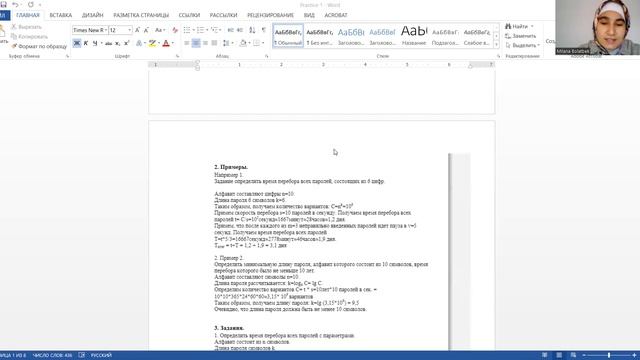
Task: Click the Найти (Find) button
Action: (x=517, y=27)
